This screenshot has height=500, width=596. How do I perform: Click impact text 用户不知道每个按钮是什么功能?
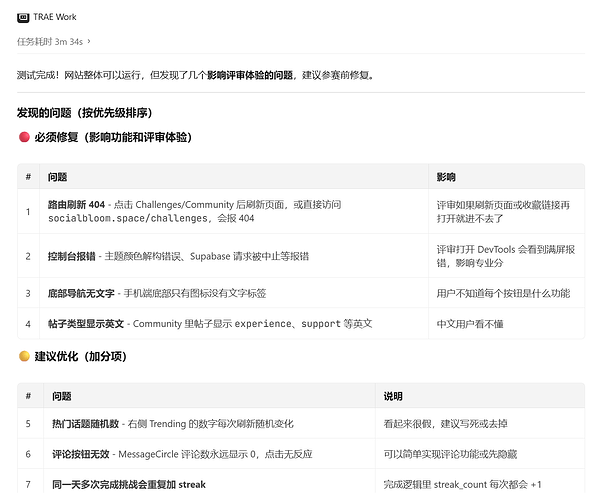pyautogui.click(x=503, y=294)
